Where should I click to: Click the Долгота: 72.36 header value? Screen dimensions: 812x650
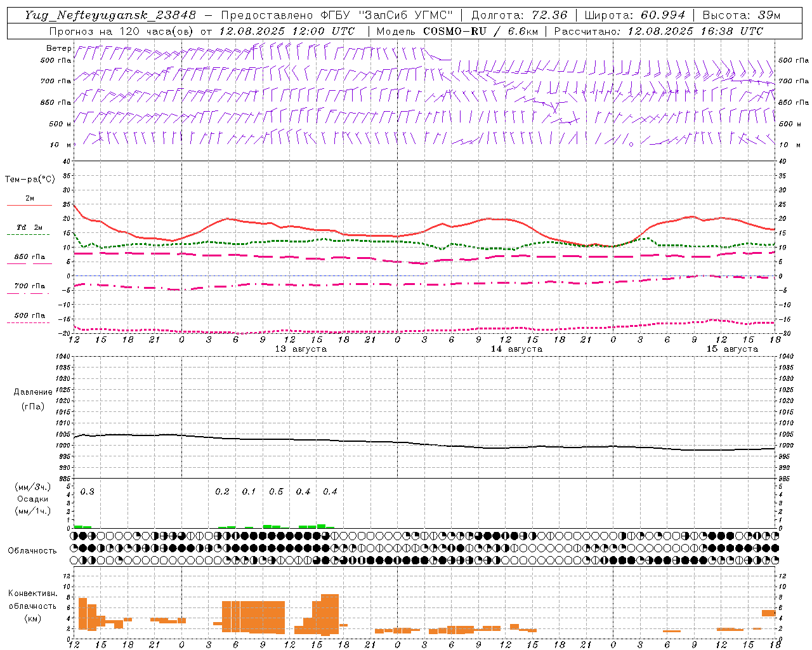point(519,15)
